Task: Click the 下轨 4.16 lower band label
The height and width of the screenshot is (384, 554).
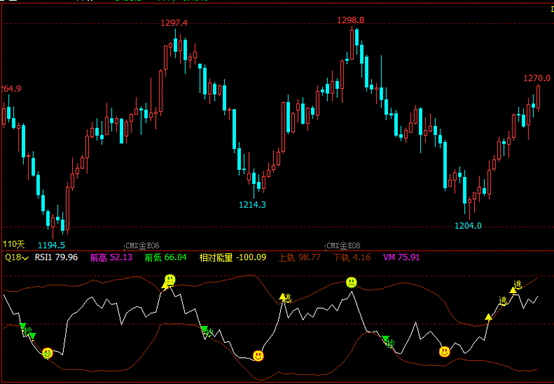Action: [352, 257]
